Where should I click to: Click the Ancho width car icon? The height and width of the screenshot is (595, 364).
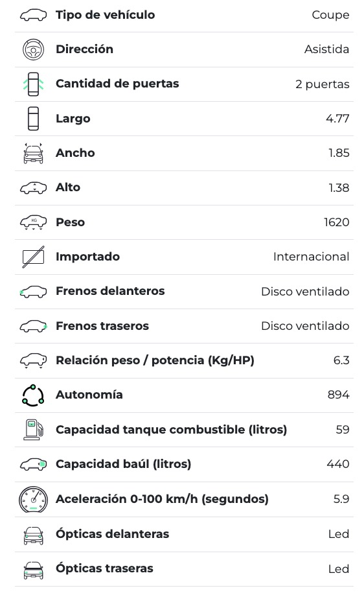tap(34, 154)
